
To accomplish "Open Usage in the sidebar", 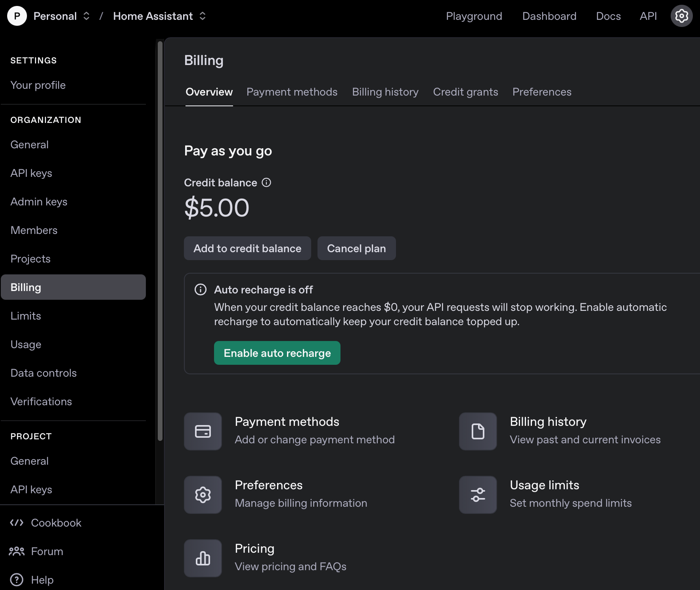I will tap(26, 344).
